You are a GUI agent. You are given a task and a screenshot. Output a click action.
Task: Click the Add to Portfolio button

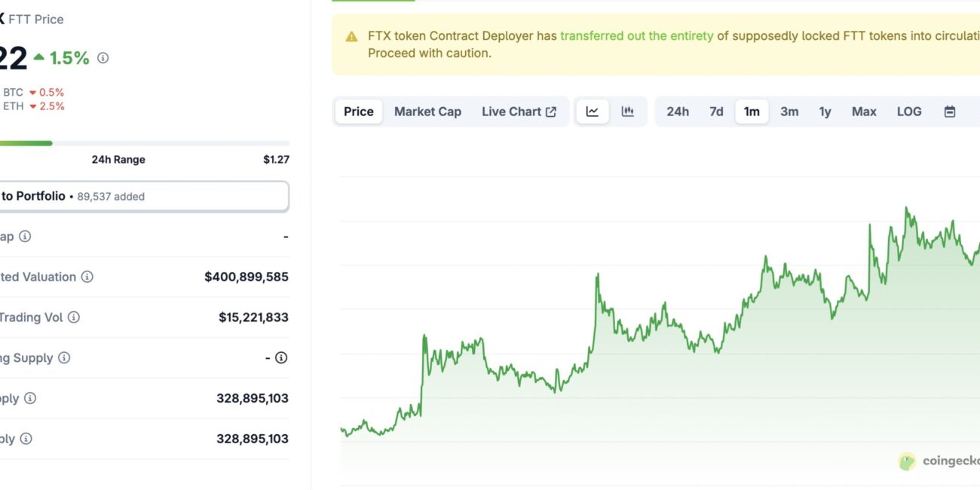click(143, 196)
